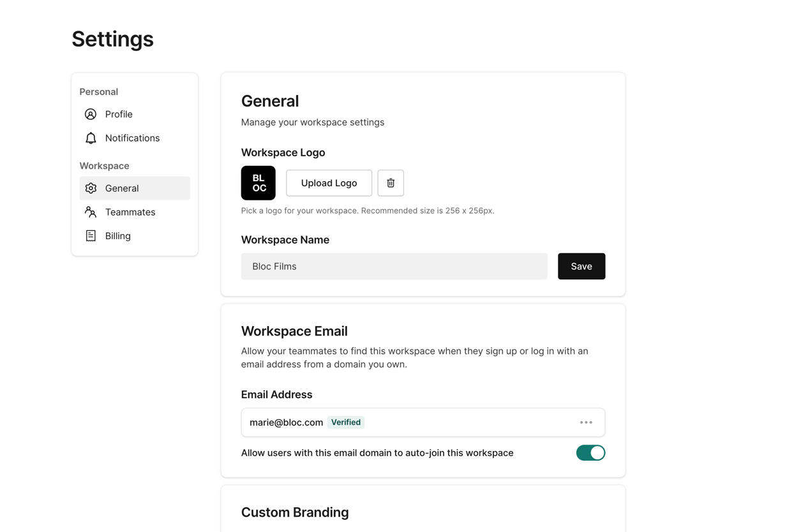
Task: Click the Upload Logo button
Action: click(x=329, y=183)
